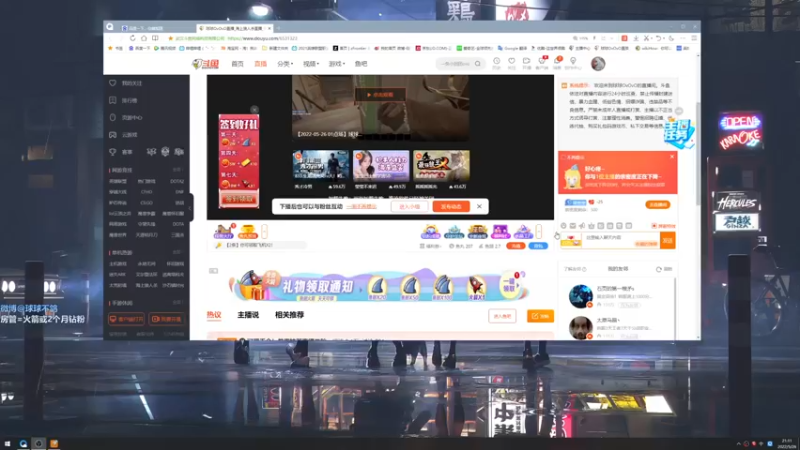Open the heart follow icon in header

512,62
